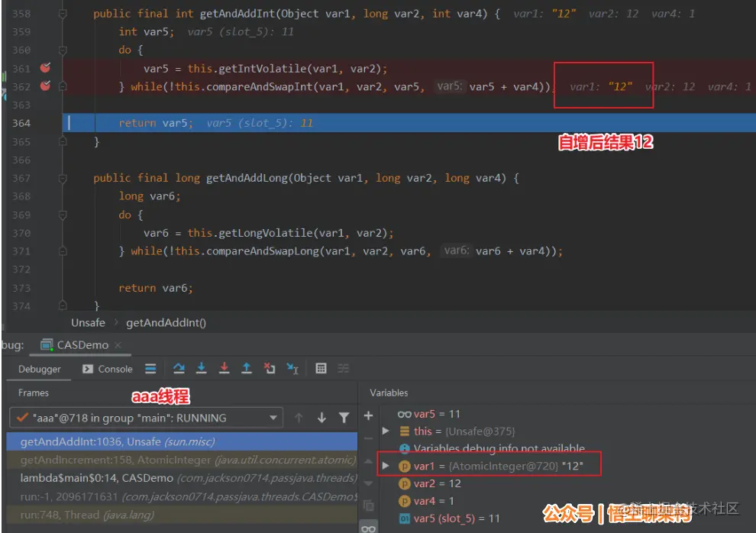Toggle the breakpoint on line 361
The height and width of the screenshot is (533, 756).
tap(45, 68)
